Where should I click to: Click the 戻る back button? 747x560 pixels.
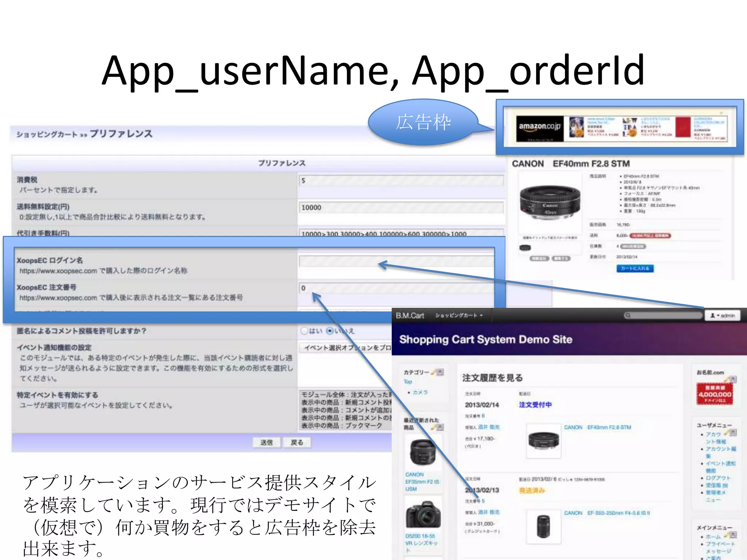[297, 442]
